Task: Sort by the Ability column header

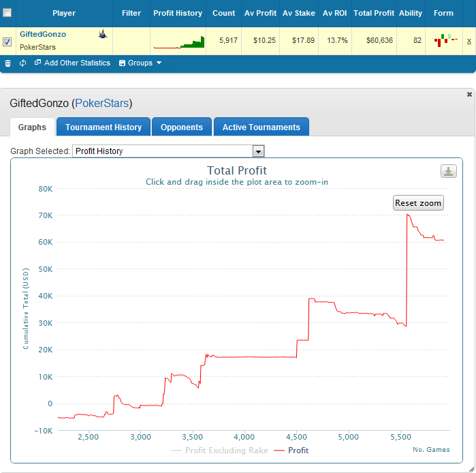Action: (x=411, y=13)
